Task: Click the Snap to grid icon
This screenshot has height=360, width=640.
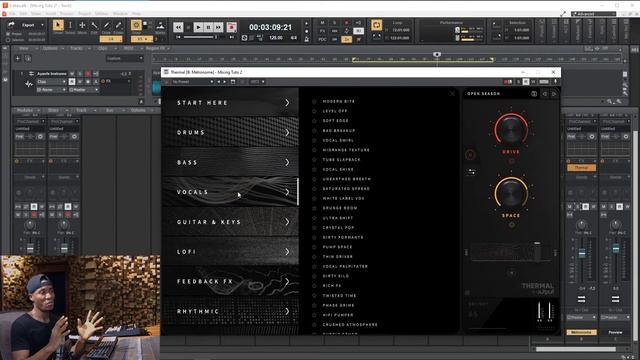Action: click(136, 25)
